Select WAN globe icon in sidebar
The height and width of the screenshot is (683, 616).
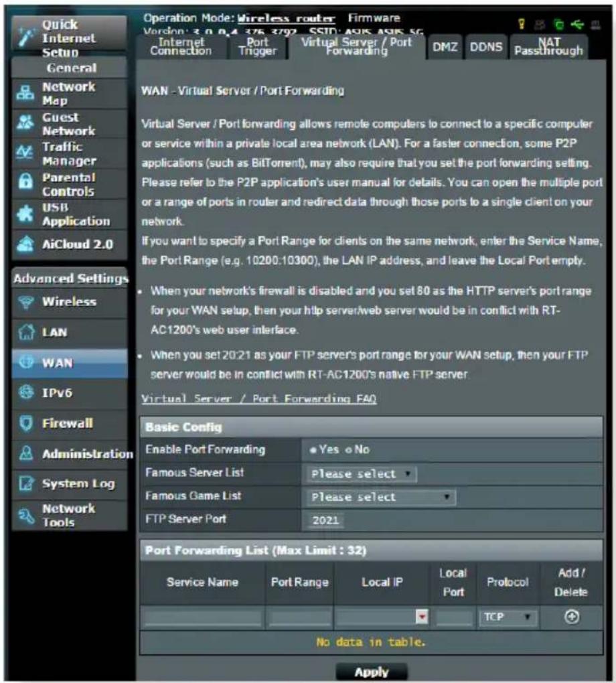[26, 362]
